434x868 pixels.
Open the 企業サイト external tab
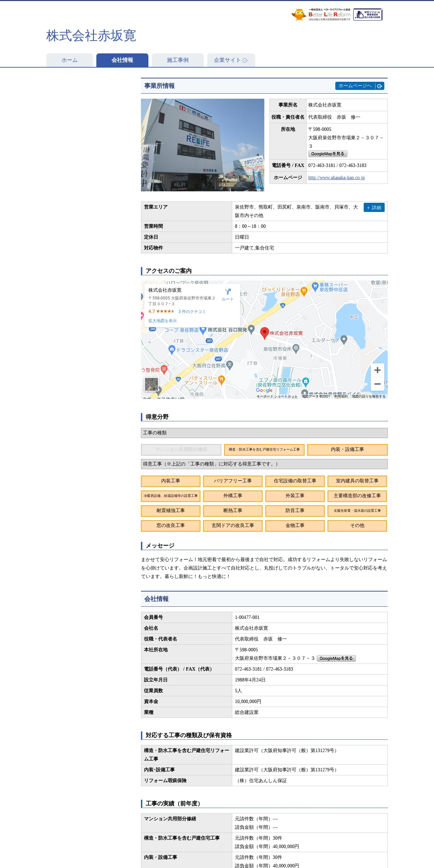tap(231, 60)
